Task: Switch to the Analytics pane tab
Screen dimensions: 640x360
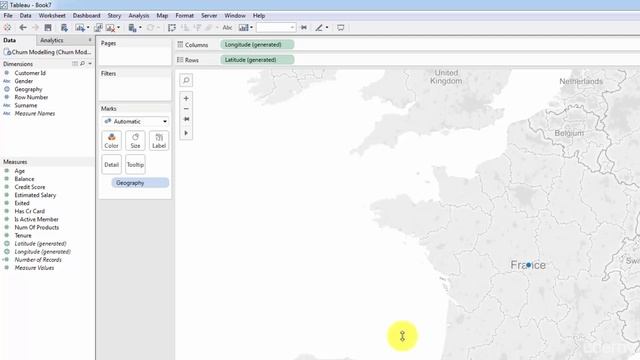Action: tap(52, 40)
